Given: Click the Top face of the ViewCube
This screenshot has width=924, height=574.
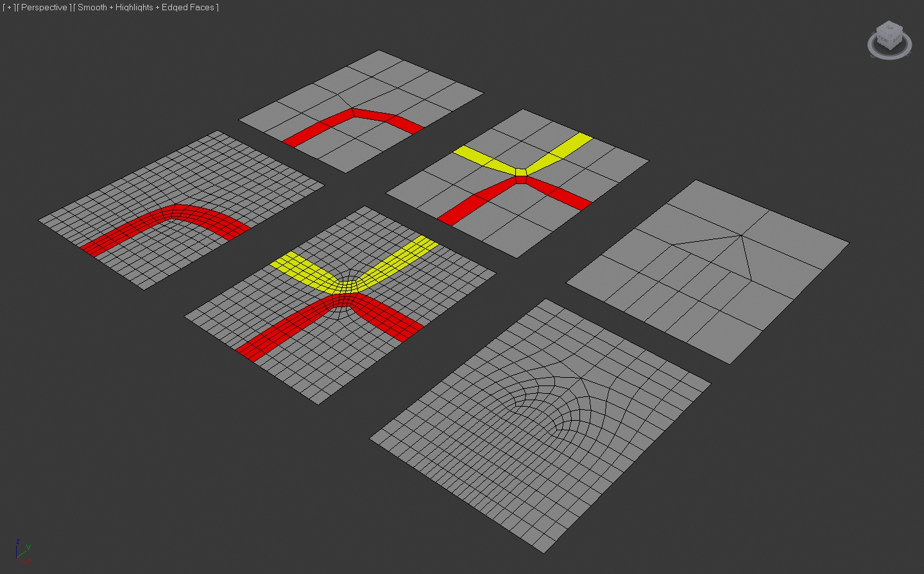Looking at the screenshot, I should (x=889, y=28).
